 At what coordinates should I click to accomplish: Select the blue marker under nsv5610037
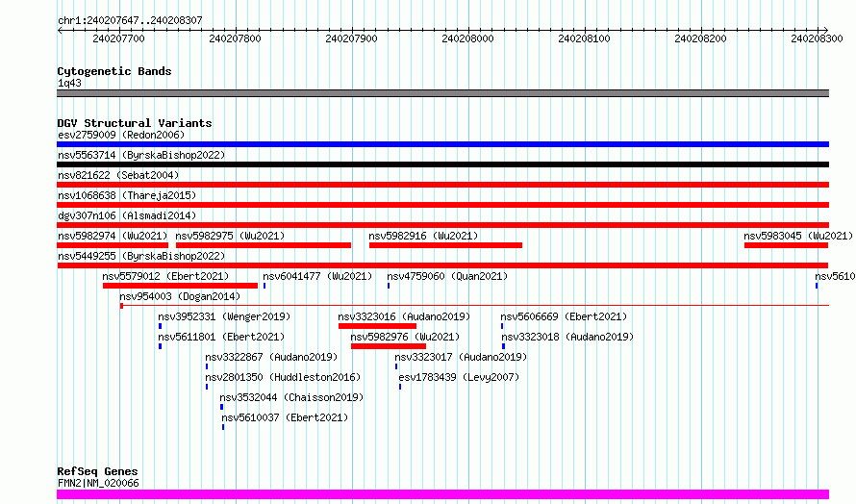pyautogui.click(x=223, y=428)
